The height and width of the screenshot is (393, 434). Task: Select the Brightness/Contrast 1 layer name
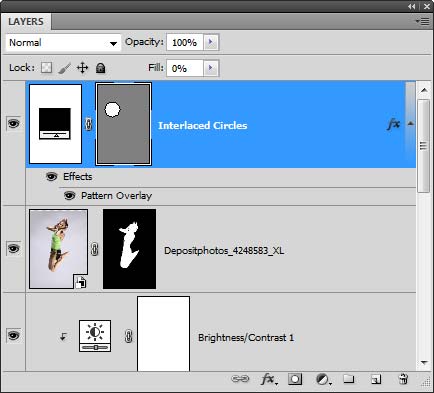tap(246, 338)
